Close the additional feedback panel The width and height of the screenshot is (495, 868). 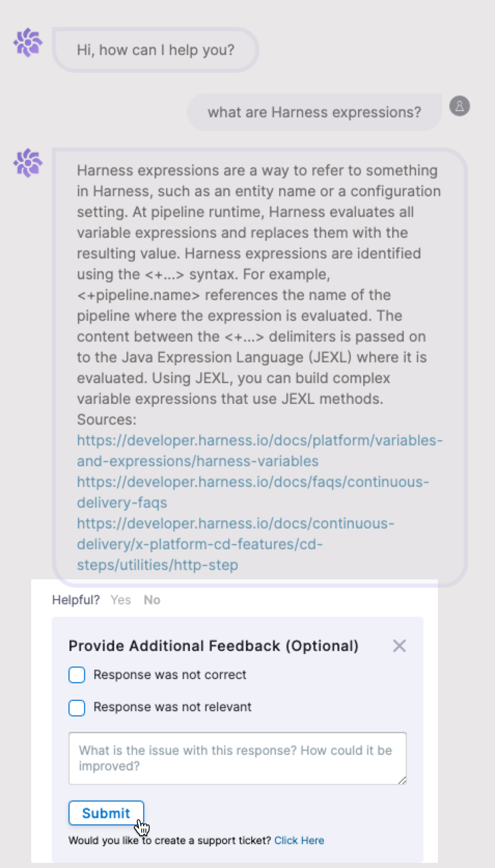click(399, 646)
